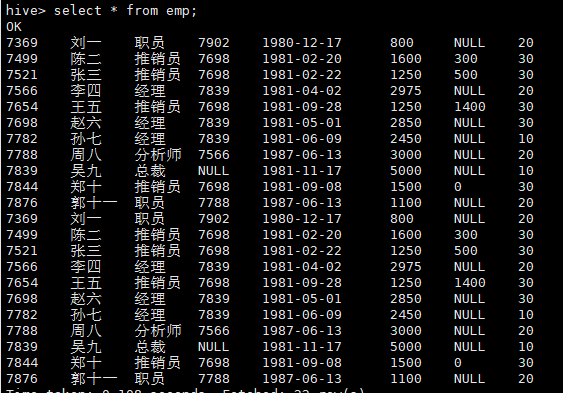Click job title 分析师 in first 周八 row
The image size is (563, 393).
pyautogui.click(x=158, y=155)
